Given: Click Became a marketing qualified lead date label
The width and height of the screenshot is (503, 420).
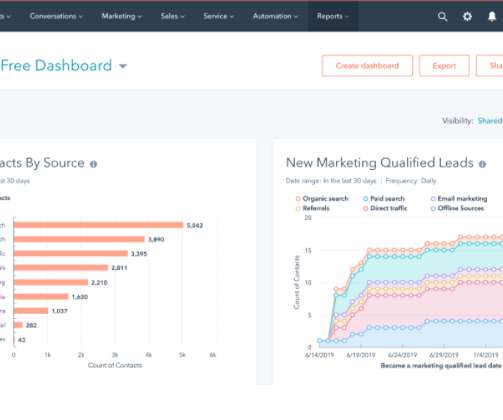Looking at the screenshot, I should [441, 366].
